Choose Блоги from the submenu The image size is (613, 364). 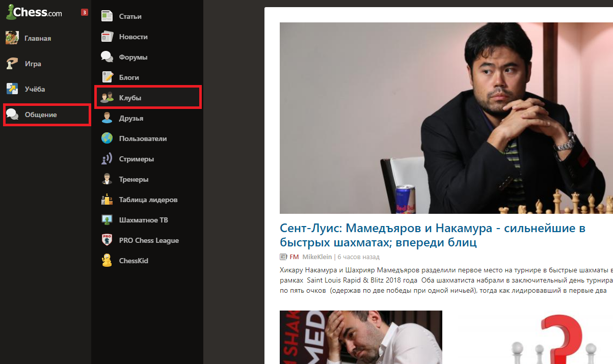(129, 77)
